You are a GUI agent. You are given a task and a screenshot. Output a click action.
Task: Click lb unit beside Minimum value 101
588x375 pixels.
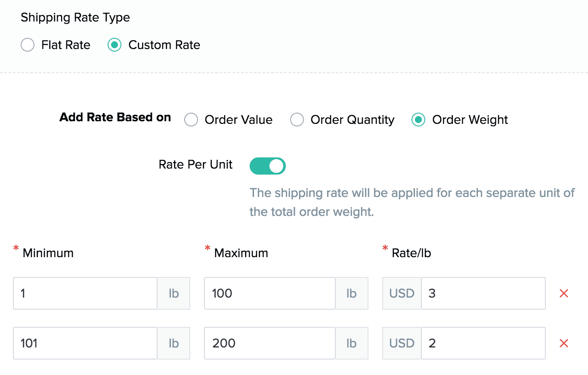(174, 343)
